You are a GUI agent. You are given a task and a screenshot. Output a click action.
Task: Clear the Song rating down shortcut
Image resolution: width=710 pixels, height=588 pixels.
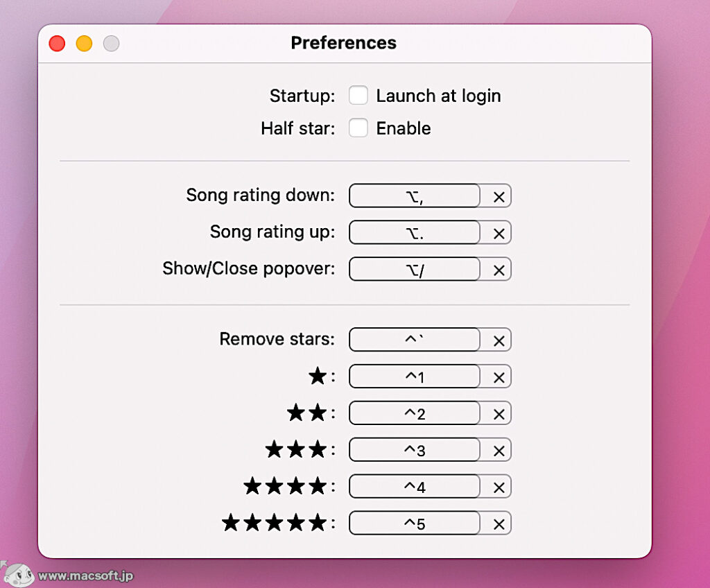pyautogui.click(x=498, y=196)
